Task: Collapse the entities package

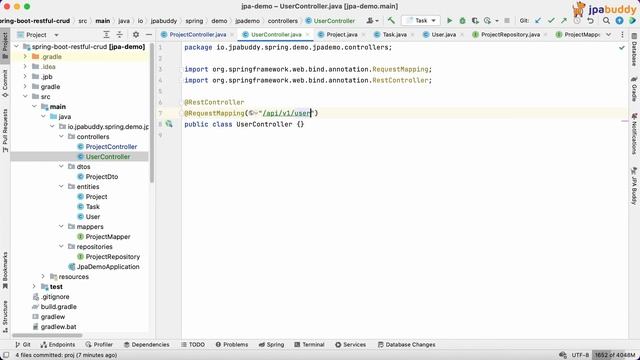Action: [61, 187]
